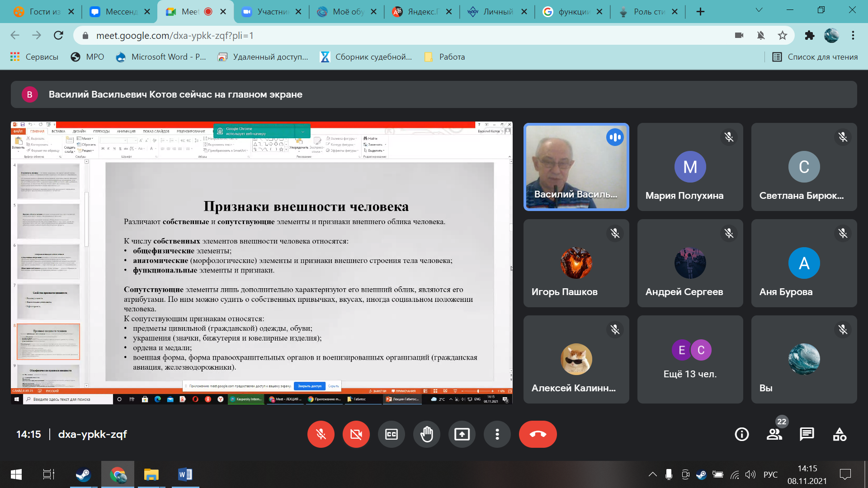The width and height of the screenshot is (868, 488).
Task: Reload the Meet page
Action: [58, 35]
